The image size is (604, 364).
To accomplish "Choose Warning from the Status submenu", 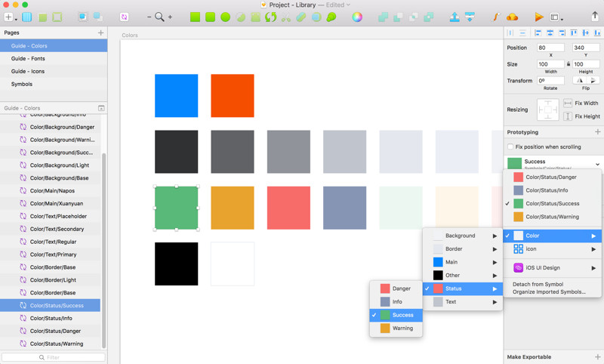I will click(x=396, y=329).
